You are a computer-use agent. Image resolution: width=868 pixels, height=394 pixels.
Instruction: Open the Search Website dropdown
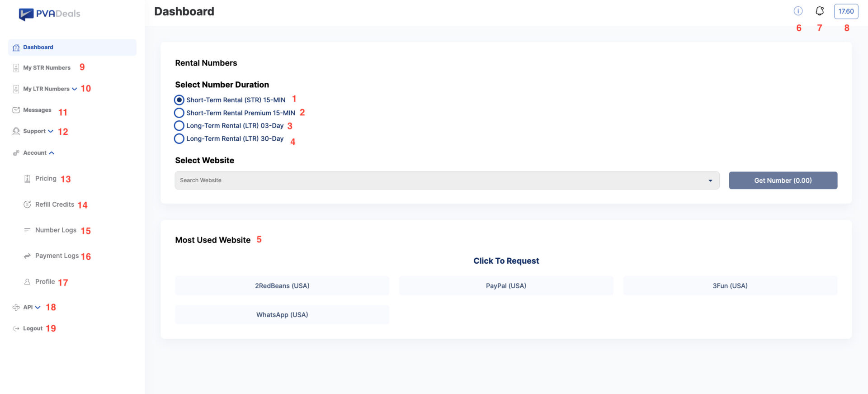point(447,180)
